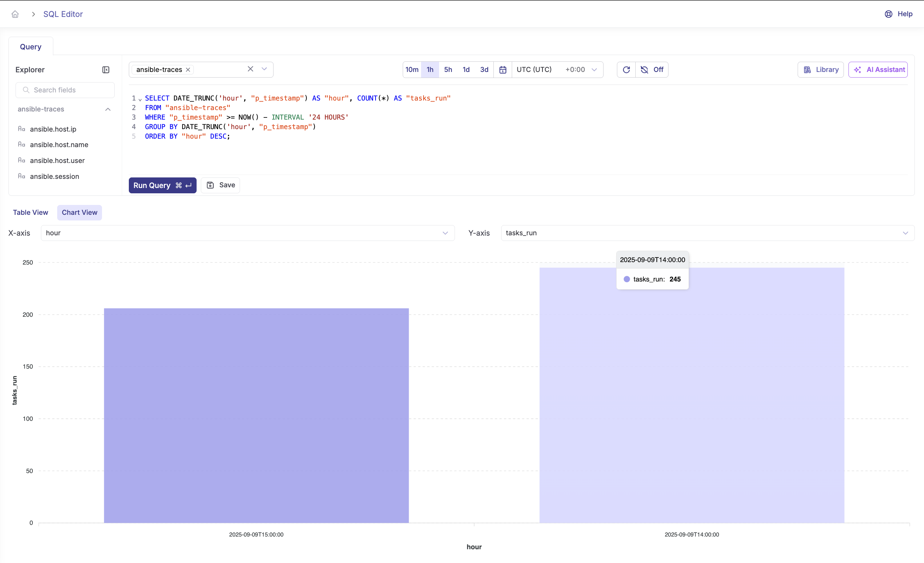Open the Help page via the lifebuoy icon
The height and width of the screenshot is (563, 924).
888,14
